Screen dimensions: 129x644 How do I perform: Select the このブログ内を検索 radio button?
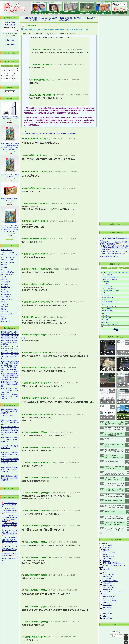tap(4, 33)
